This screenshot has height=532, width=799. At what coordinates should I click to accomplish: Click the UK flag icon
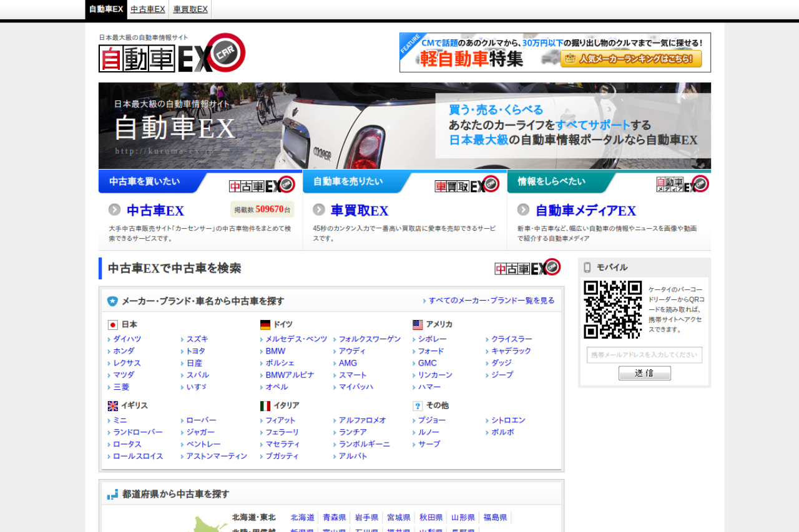(112, 406)
